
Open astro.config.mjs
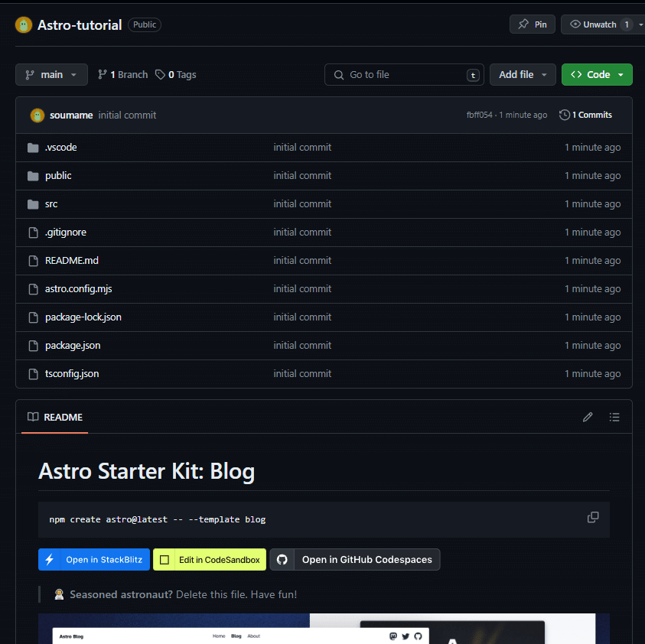(x=79, y=289)
